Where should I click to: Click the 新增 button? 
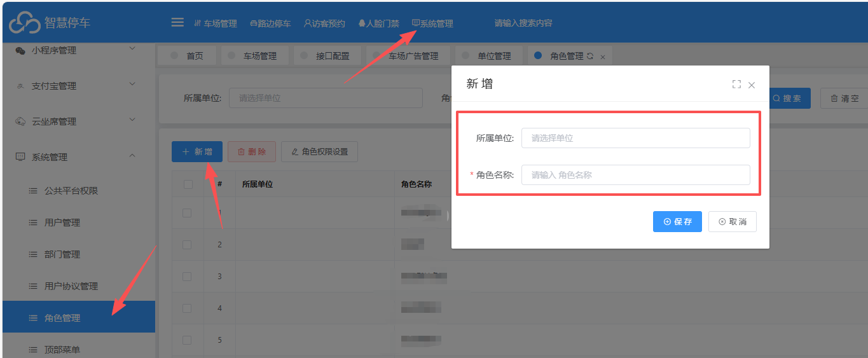point(197,151)
